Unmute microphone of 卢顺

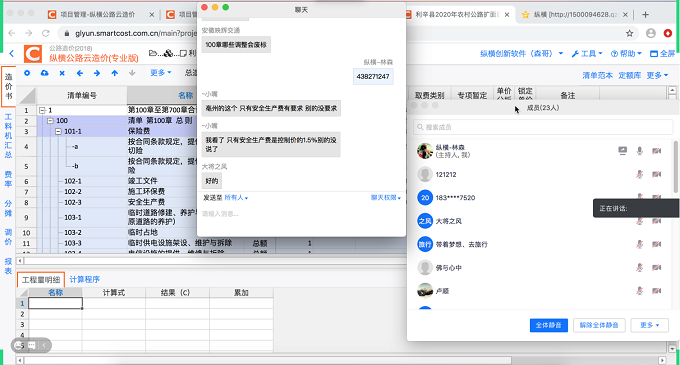[x=639, y=290]
